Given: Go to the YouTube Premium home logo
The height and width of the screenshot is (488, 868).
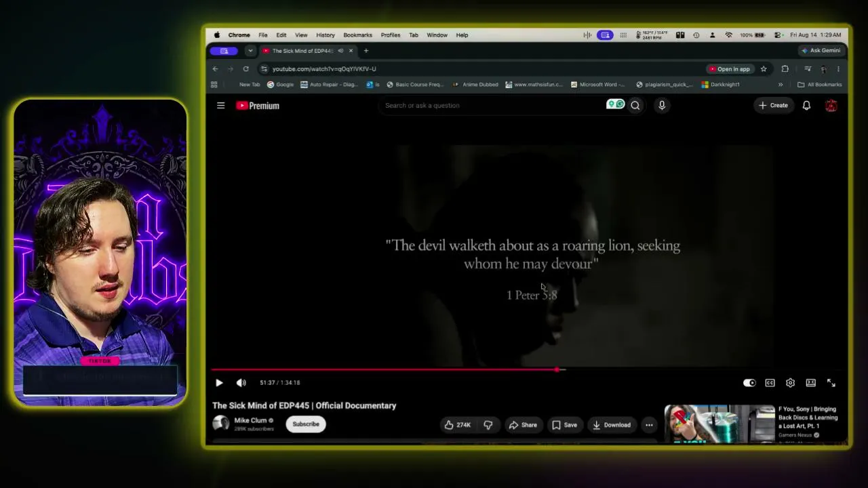Looking at the screenshot, I should [258, 106].
